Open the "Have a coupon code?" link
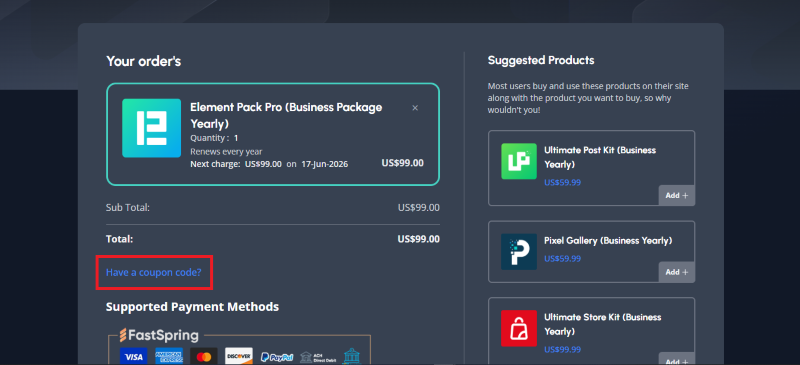Image resolution: width=800 pixels, height=365 pixels. coord(154,273)
